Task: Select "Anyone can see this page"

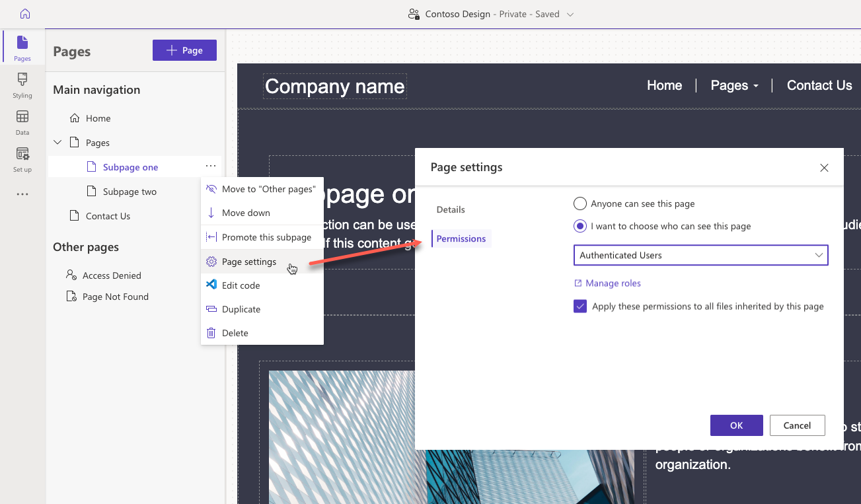Action: [x=580, y=203]
